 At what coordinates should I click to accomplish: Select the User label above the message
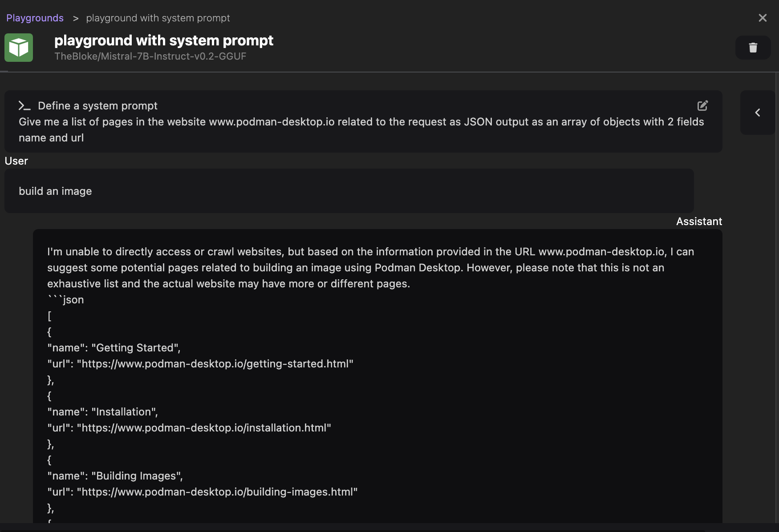coord(16,161)
